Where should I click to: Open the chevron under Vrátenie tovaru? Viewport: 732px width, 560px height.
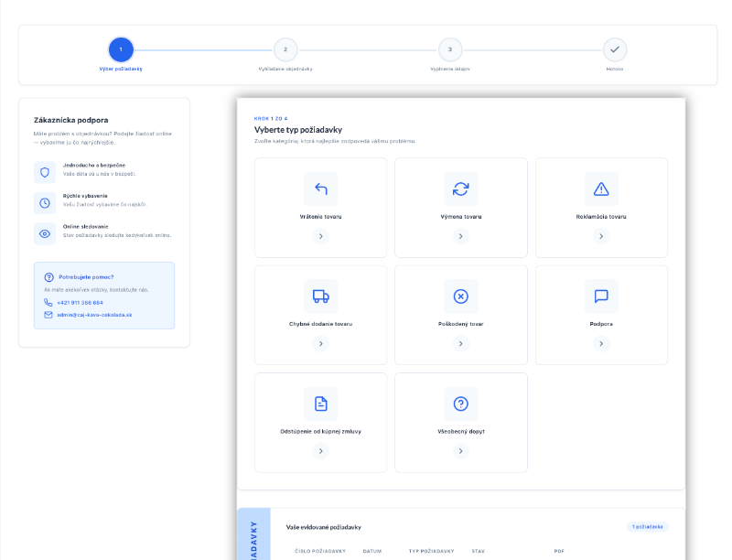click(321, 236)
